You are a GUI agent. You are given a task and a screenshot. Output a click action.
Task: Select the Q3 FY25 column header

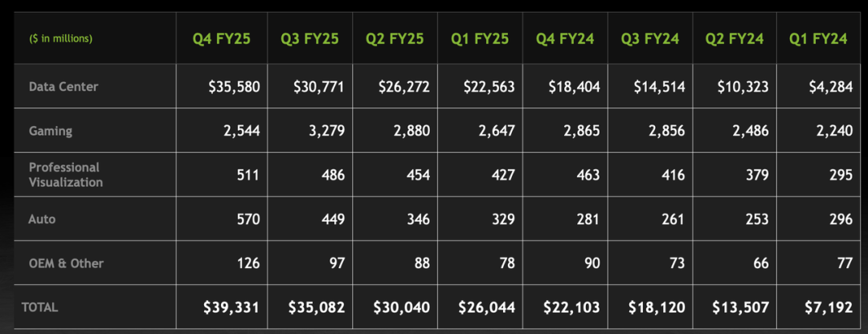[311, 39]
